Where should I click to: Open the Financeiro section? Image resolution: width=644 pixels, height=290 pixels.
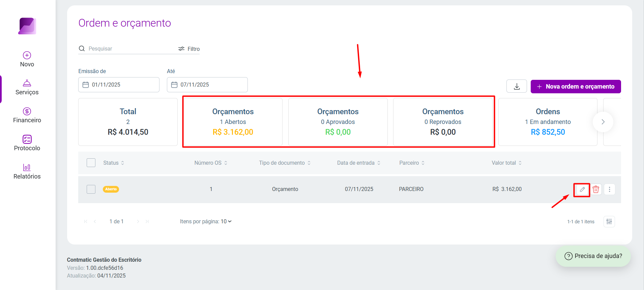click(x=27, y=115)
